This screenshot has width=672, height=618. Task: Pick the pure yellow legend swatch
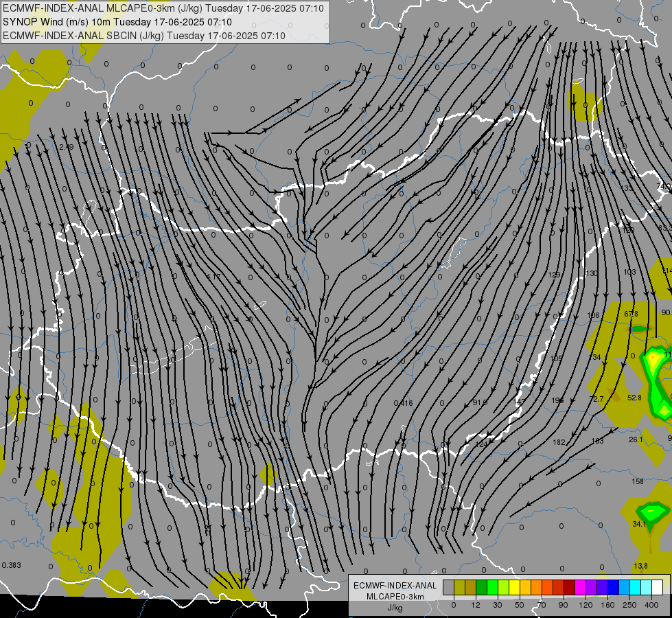[x=514, y=587]
